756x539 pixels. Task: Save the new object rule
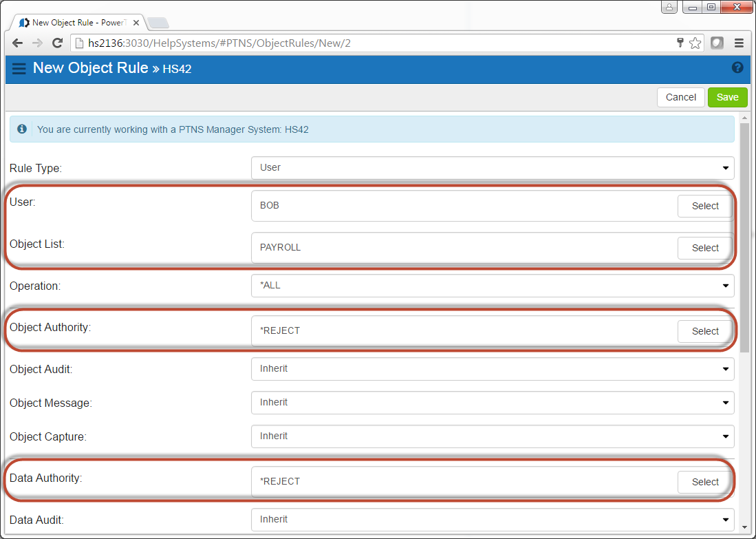pos(727,97)
